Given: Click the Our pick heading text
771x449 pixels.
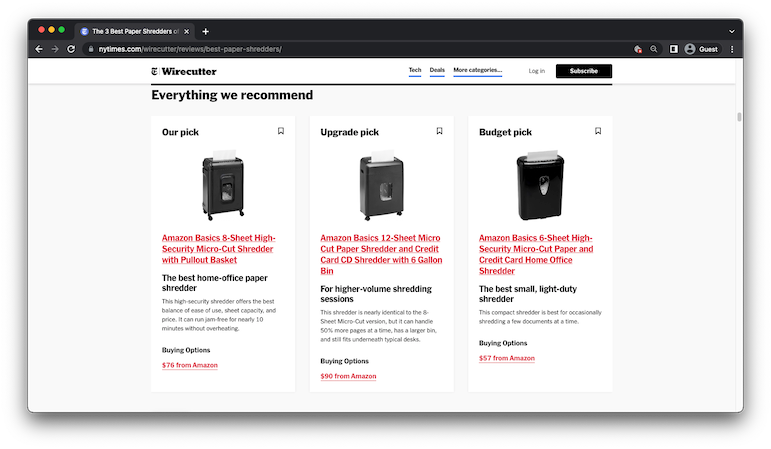Looking at the screenshot, I should (180, 132).
